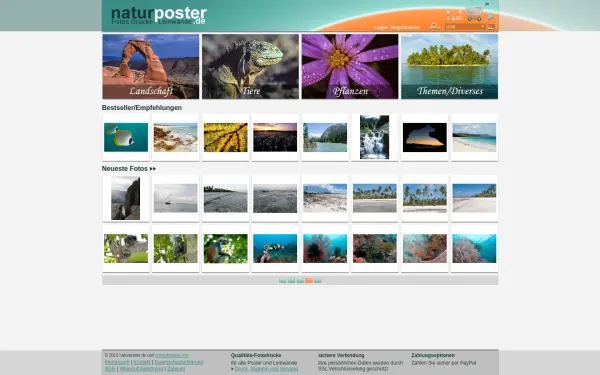Click the $ 0.00 cart total

454,18
